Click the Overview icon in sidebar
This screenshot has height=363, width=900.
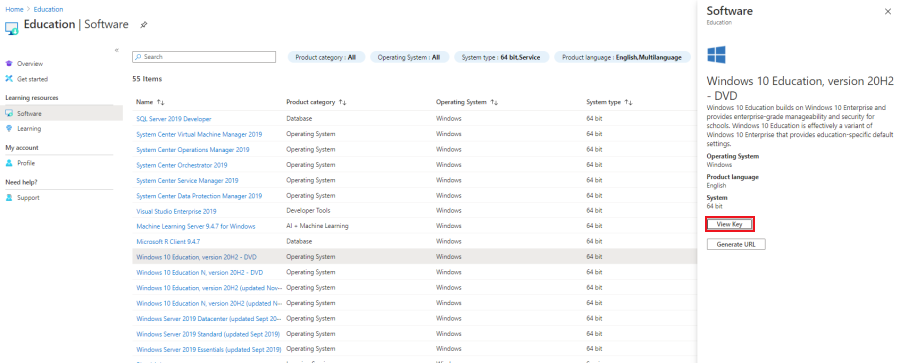coord(9,64)
